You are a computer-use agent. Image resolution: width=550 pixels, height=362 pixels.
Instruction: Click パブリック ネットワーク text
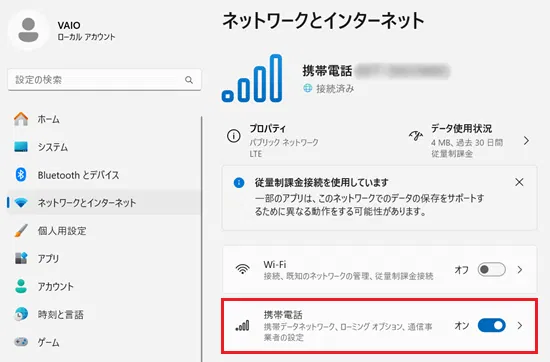point(284,142)
